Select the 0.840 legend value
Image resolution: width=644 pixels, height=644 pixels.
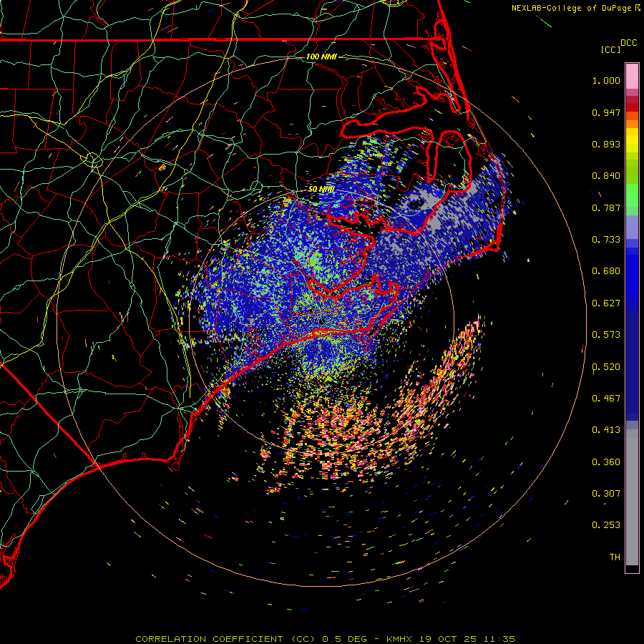606,176
